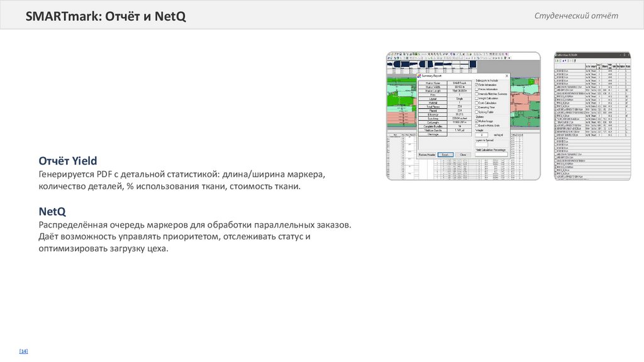Click the Restore Header button
The width and height of the screenshot is (644, 362).
click(x=427, y=155)
